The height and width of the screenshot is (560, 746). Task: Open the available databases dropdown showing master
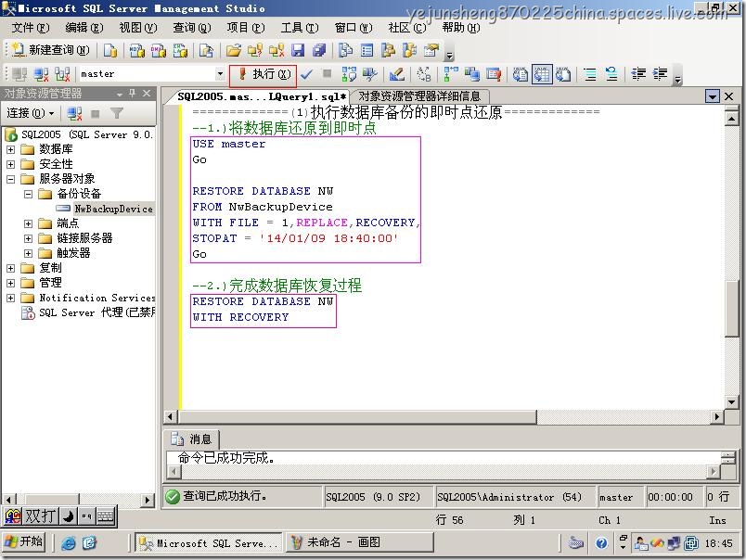[x=220, y=73]
